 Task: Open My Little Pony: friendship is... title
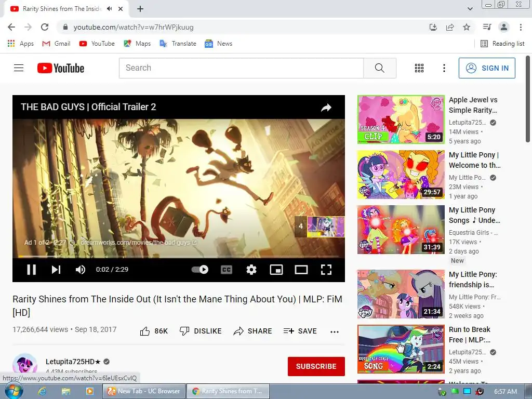(473, 279)
